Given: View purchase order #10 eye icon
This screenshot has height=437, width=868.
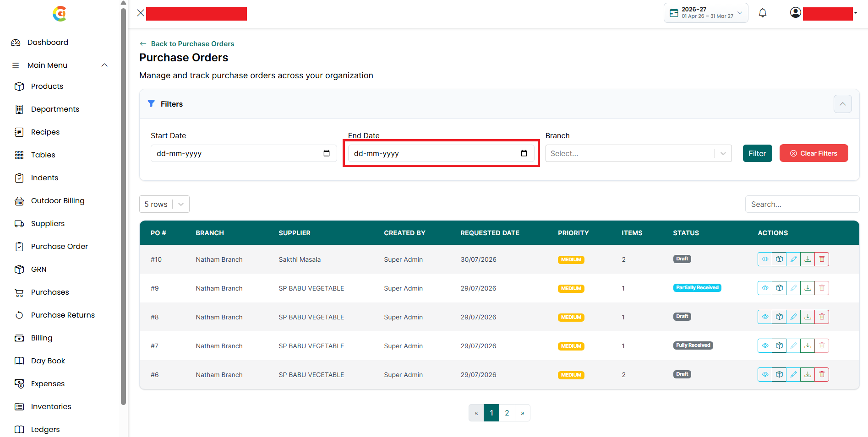Looking at the screenshot, I should pos(765,259).
